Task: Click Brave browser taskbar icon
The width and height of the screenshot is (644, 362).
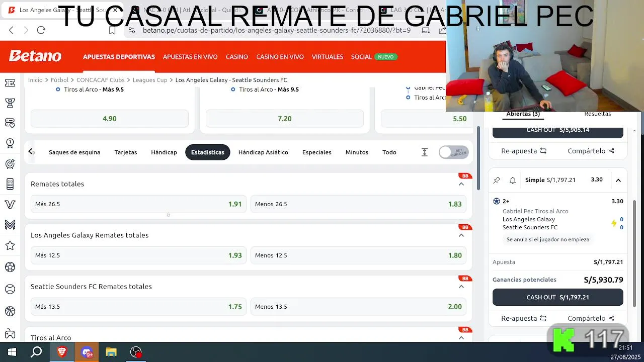Action: 62,352
